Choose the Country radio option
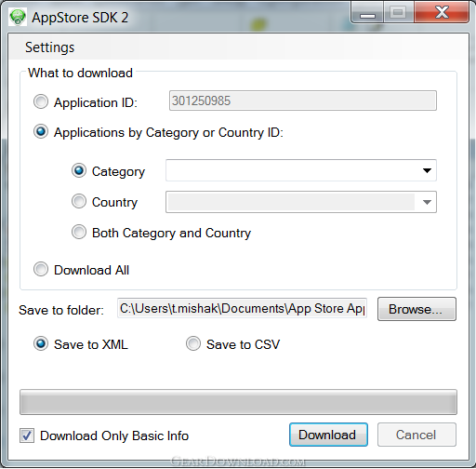 coord(79,201)
